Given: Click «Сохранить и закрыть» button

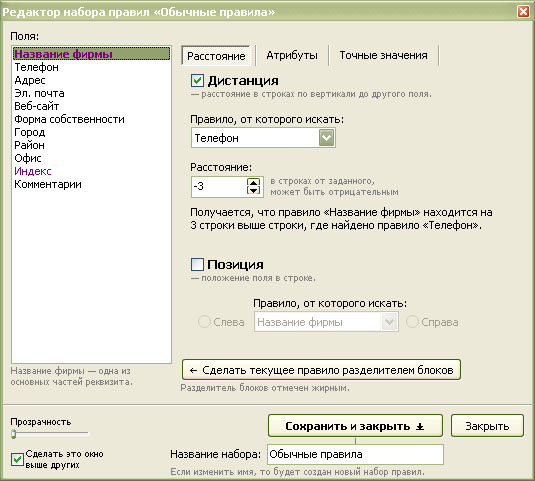Looking at the screenshot, I should tap(355, 426).
